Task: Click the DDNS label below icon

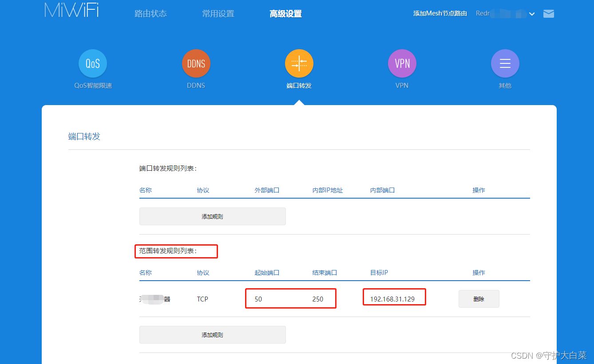Action: (x=196, y=86)
